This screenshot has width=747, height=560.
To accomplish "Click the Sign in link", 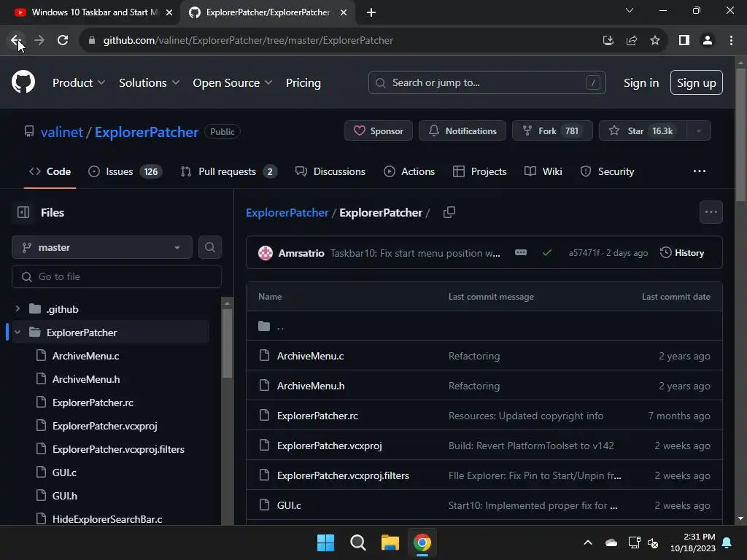I will [641, 83].
